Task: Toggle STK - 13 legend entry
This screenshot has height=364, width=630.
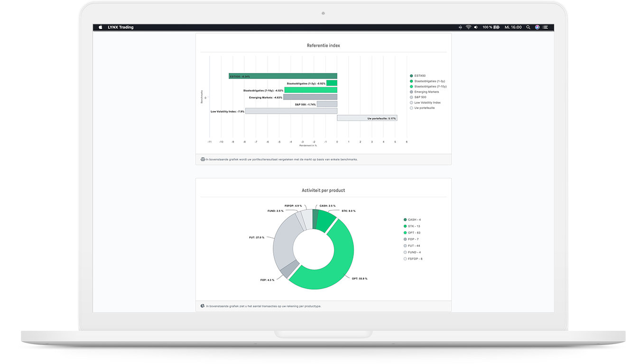Action: [x=412, y=226]
